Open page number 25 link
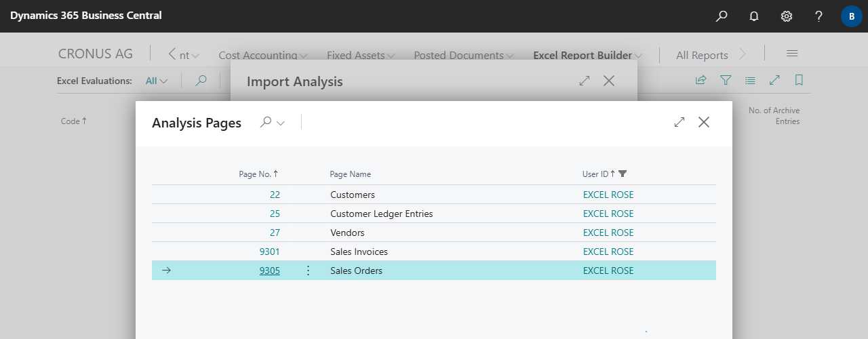Image resolution: width=868 pixels, height=339 pixels. click(275, 214)
